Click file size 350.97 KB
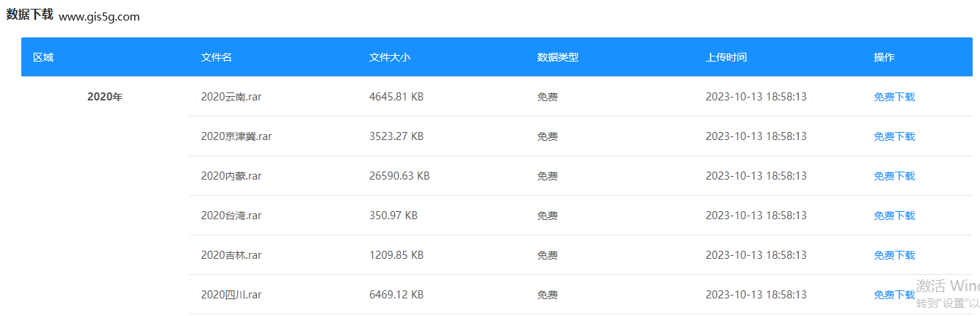Screen dimensions: 980x316 click(393, 216)
